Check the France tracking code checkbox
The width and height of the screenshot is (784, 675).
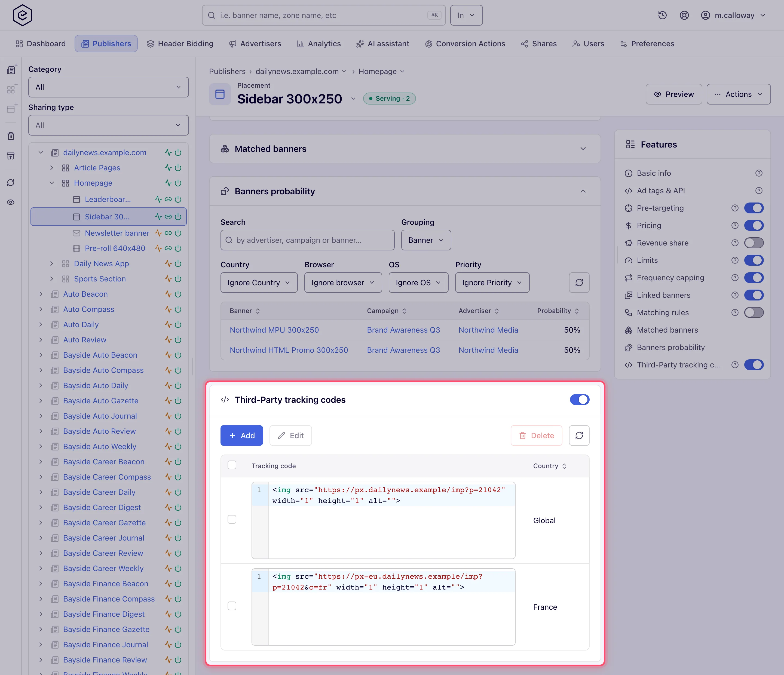click(x=232, y=606)
